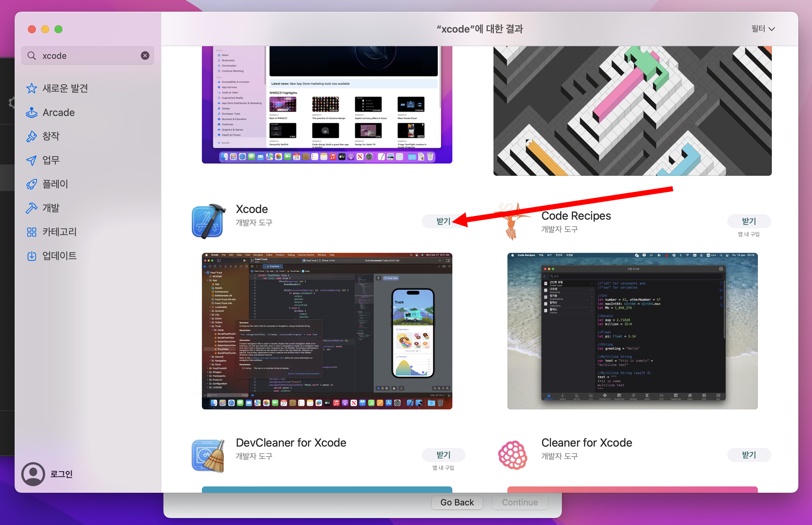812x525 pixels.
Task: Click the Cleaner for Xcode raspberry icon
Action: tap(513, 455)
